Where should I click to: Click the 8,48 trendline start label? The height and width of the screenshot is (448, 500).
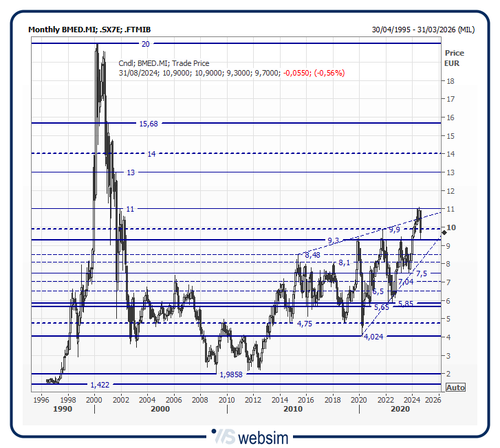click(312, 255)
